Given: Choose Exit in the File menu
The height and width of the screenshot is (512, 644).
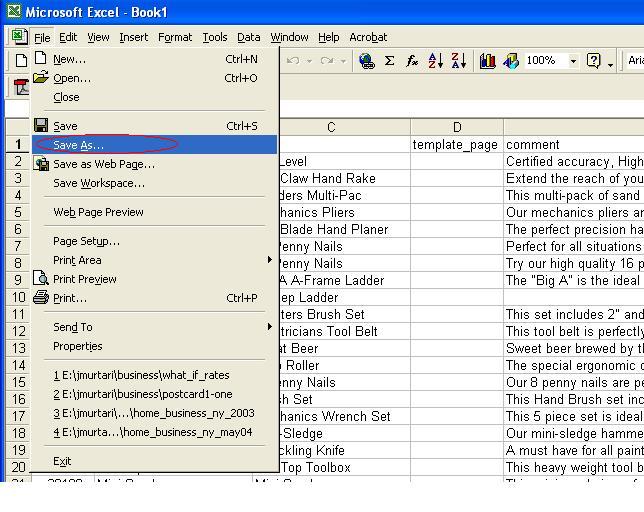Looking at the screenshot, I should (x=155, y=461).
